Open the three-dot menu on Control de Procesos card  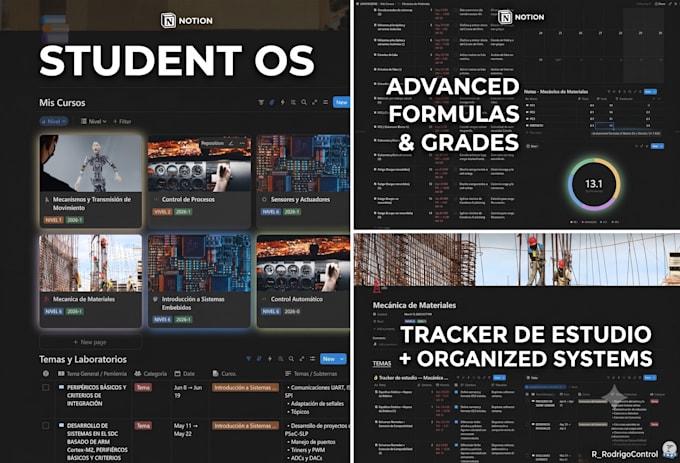(242, 143)
